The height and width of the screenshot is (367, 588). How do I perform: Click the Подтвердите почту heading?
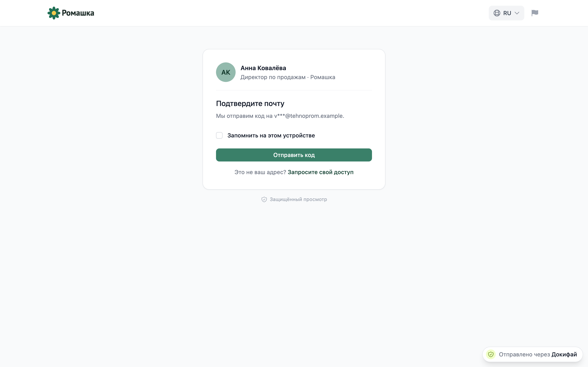click(250, 104)
